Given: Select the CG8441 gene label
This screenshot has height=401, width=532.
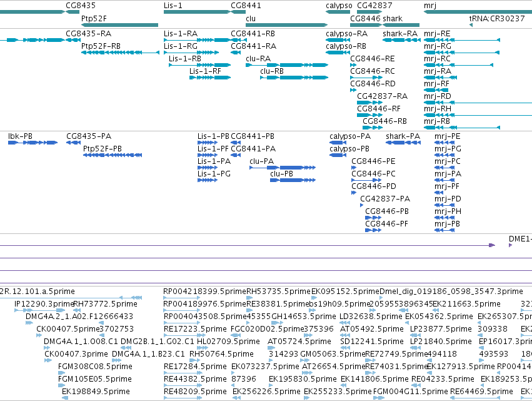Looking at the screenshot, I should pos(246,6).
